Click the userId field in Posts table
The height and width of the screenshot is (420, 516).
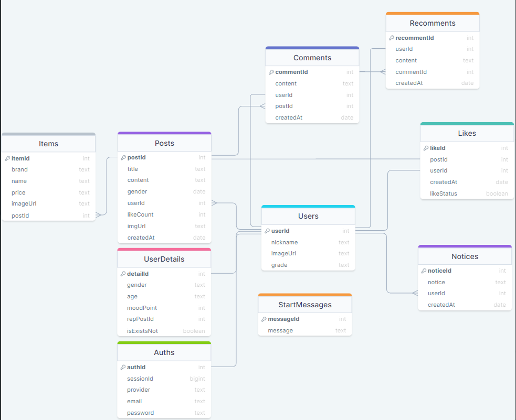point(164,203)
